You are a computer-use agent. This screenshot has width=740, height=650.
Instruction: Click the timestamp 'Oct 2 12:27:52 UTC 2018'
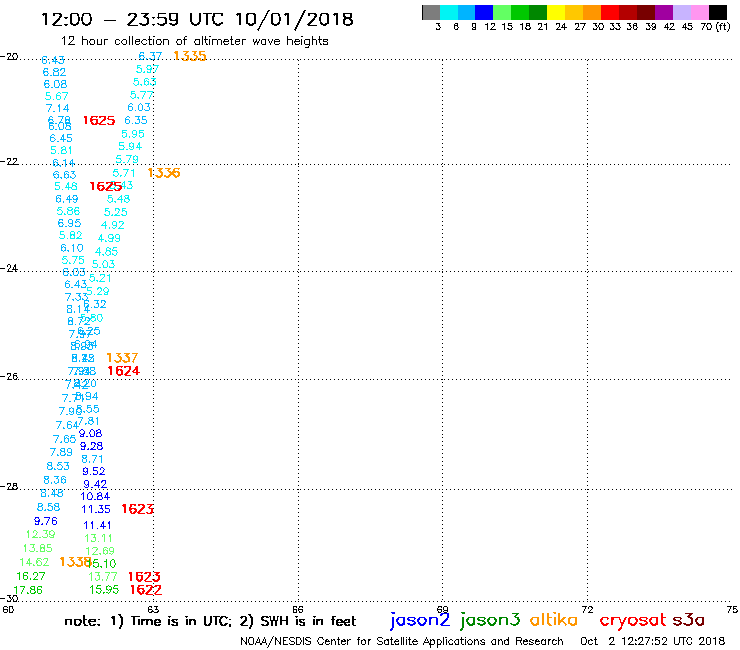coord(653,642)
